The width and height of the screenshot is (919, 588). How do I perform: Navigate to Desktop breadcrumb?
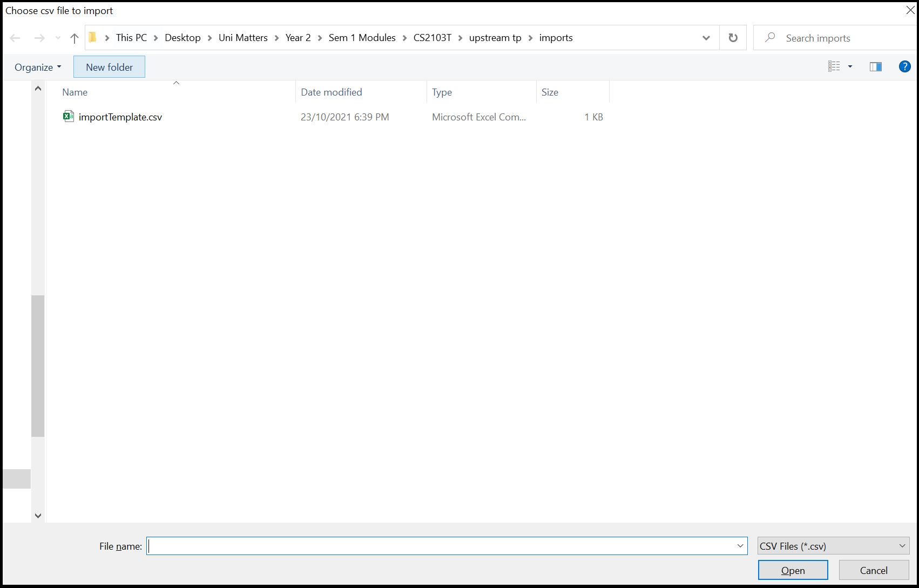[183, 38]
